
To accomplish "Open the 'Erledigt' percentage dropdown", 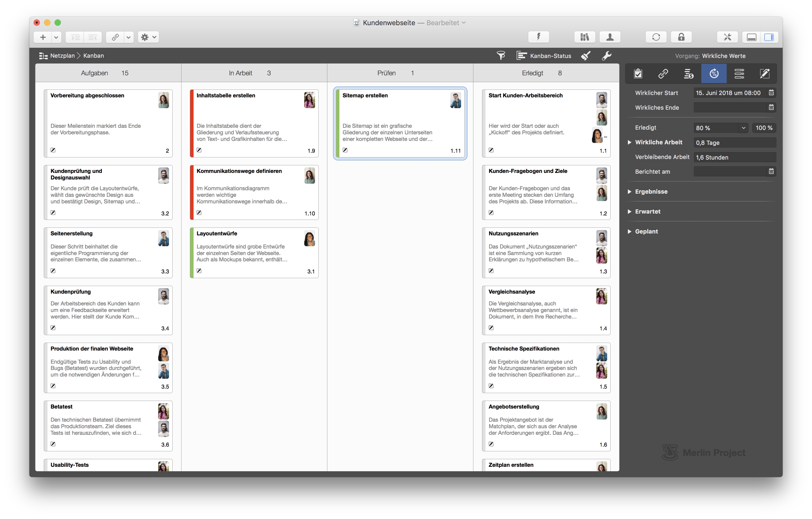I will pos(743,128).
